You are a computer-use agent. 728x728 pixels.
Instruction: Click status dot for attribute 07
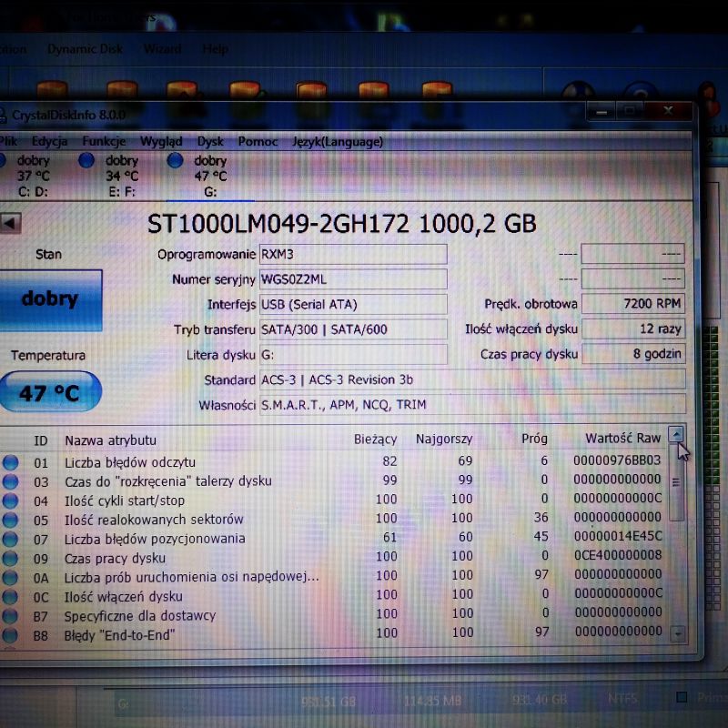pos(10,539)
